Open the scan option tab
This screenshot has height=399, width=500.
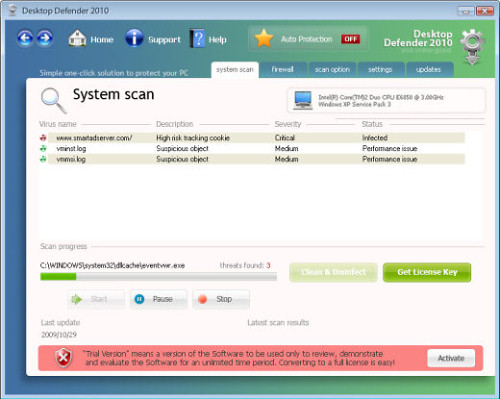[332, 70]
